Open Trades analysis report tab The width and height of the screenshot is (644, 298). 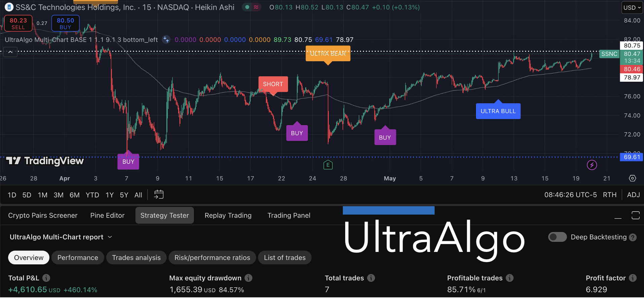pyautogui.click(x=136, y=258)
